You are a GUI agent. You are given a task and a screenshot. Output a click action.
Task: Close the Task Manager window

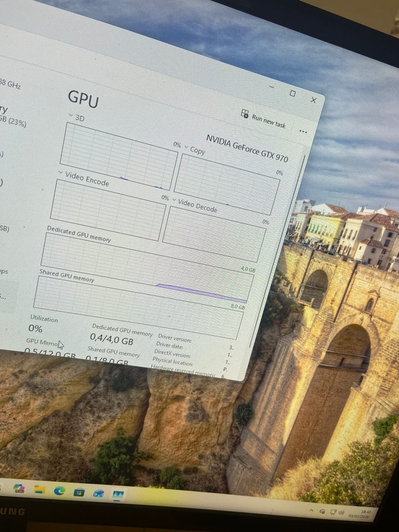pyautogui.click(x=314, y=100)
